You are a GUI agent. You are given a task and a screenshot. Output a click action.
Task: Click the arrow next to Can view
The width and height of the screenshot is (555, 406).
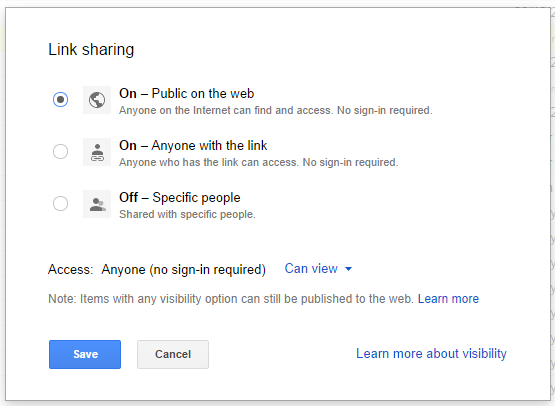pyautogui.click(x=348, y=269)
